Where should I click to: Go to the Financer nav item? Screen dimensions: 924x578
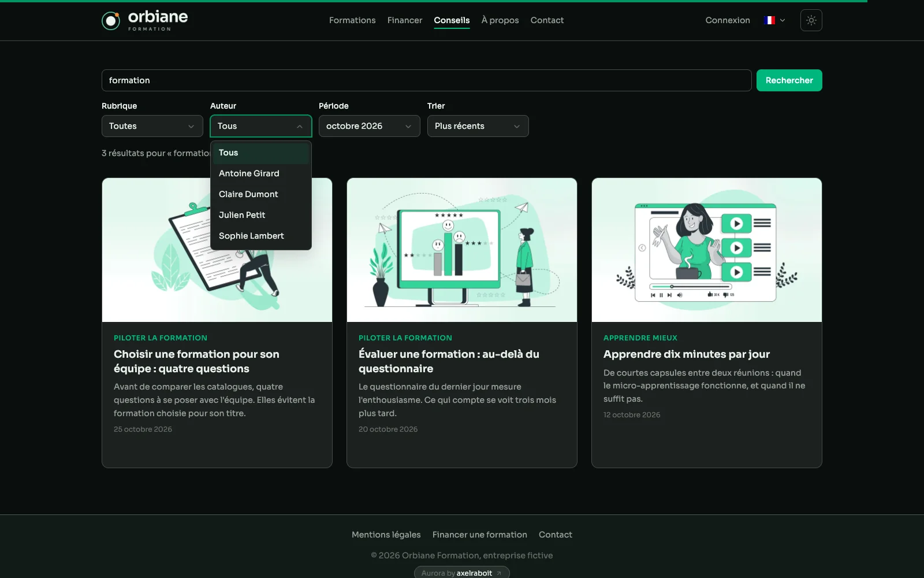[x=405, y=20]
